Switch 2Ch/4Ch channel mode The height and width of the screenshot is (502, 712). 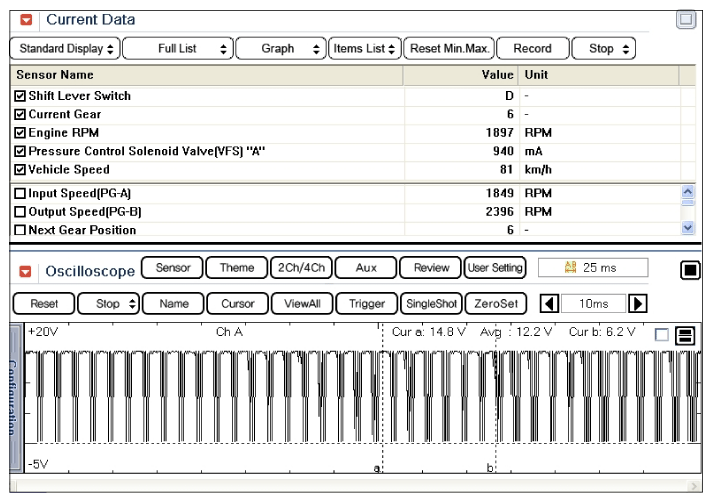[302, 268]
